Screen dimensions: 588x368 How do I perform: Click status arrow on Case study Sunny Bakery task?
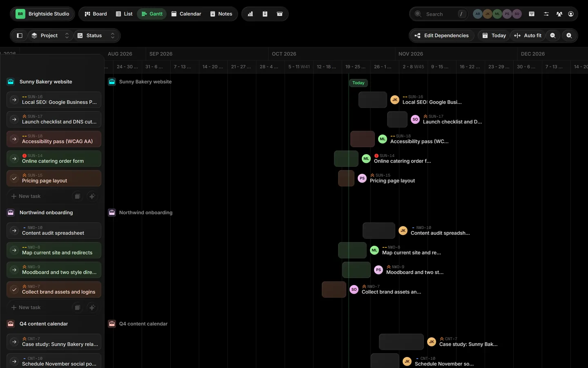[14, 342]
